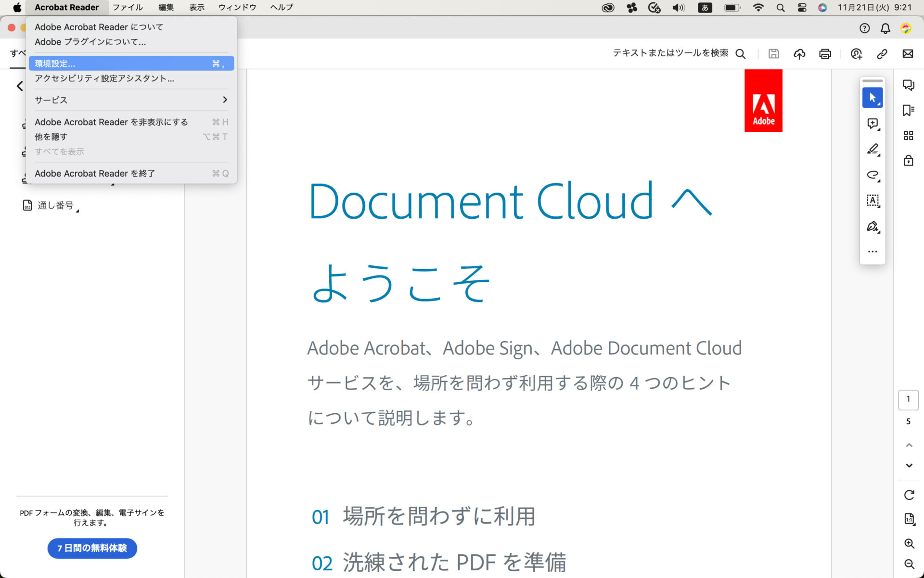
Task: Click the print icon
Action: pyautogui.click(x=825, y=54)
